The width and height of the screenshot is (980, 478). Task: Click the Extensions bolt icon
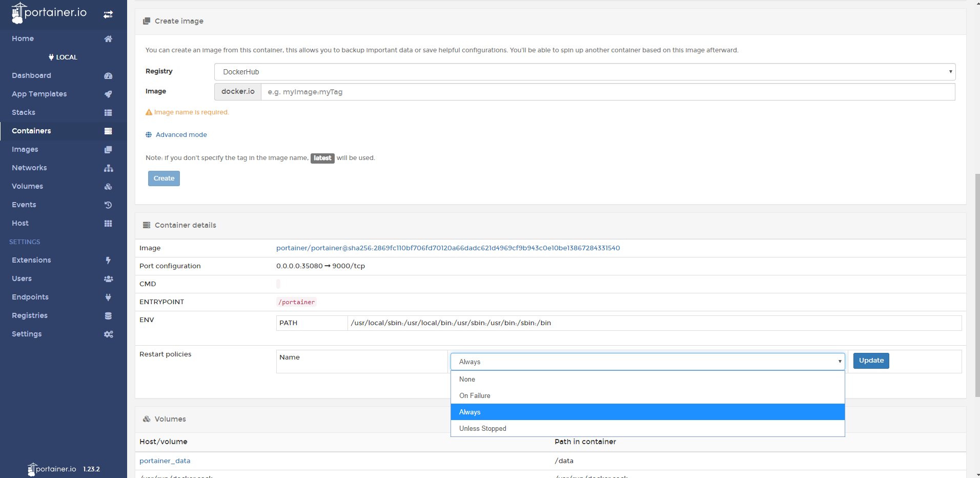coord(108,261)
